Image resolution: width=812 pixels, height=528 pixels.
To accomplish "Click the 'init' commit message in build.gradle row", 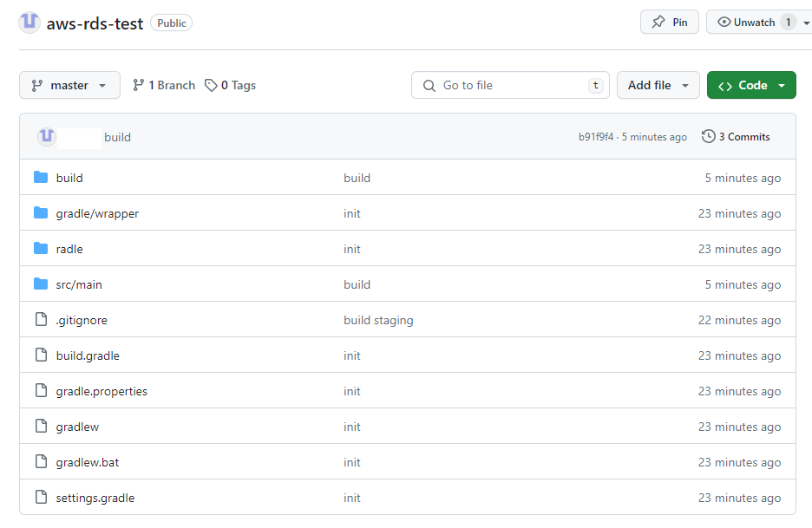I will 351,356.
